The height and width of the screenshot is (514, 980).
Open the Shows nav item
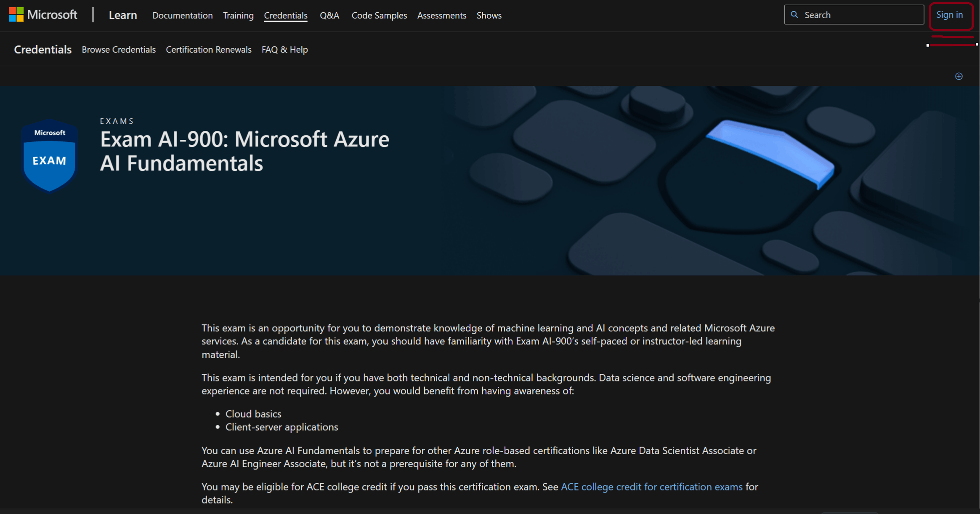pyautogui.click(x=489, y=16)
